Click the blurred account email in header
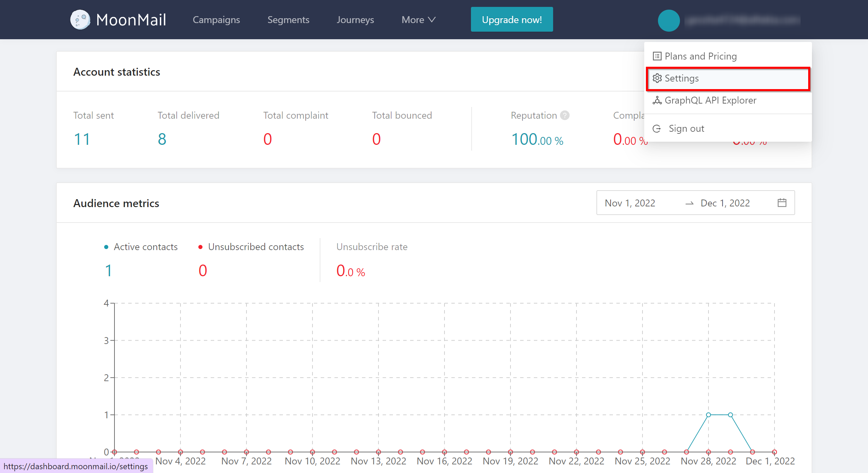This screenshot has width=868, height=473. 743,21
